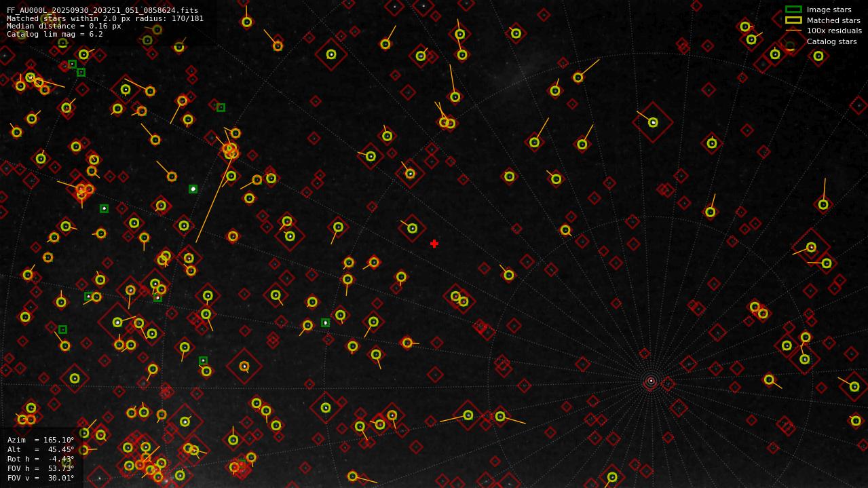Click the green Image stars legend square
The height and width of the screenshot is (488, 868).
[x=793, y=10]
